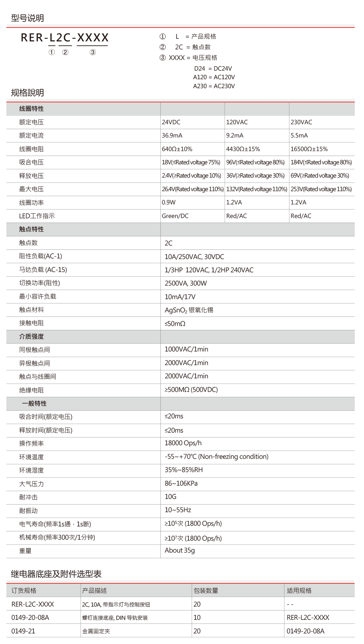This screenshot has height=644, width=364.
Task: Select the 规格說明 section title
Action: [28, 93]
